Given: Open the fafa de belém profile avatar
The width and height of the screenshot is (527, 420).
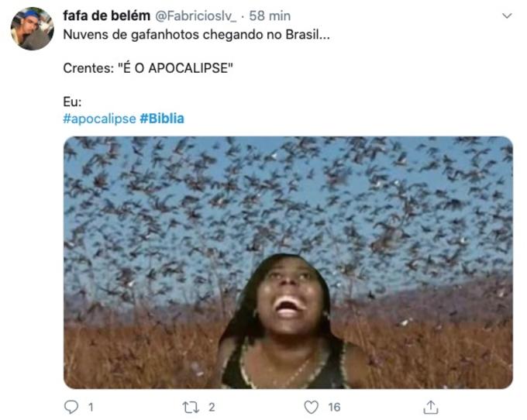Looking at the screenshot, I should click(x=33, y=29).
